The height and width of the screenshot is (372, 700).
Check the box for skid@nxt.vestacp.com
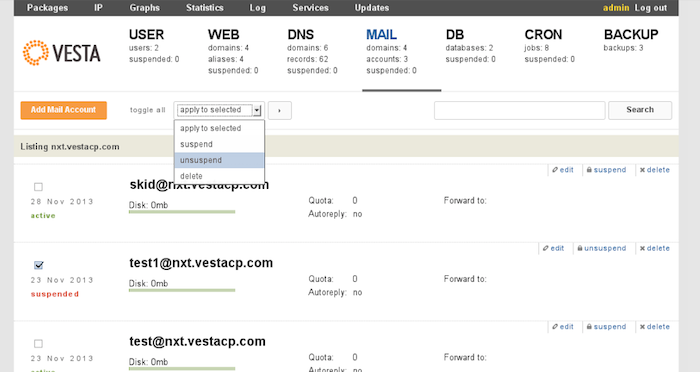(38, 187)
